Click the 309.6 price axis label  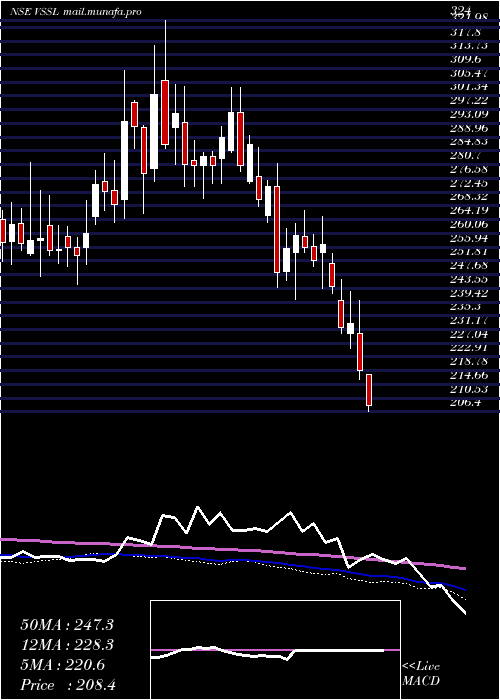[466, 59]
